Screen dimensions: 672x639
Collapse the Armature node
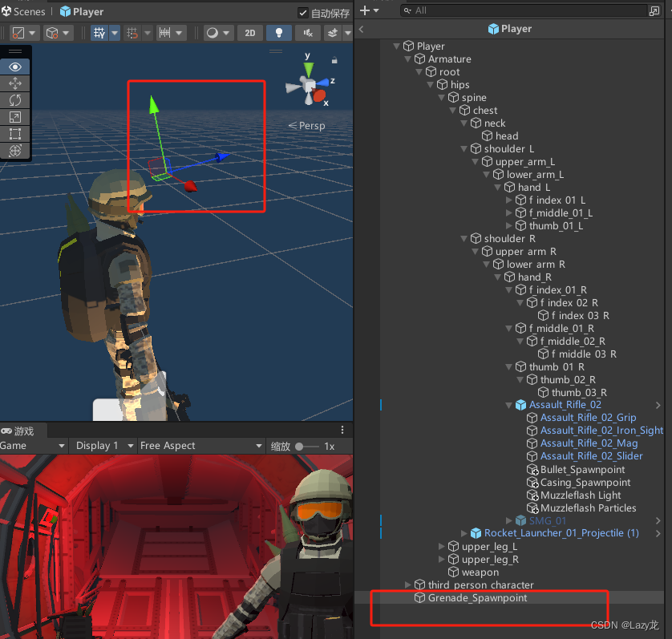[408, 59]
